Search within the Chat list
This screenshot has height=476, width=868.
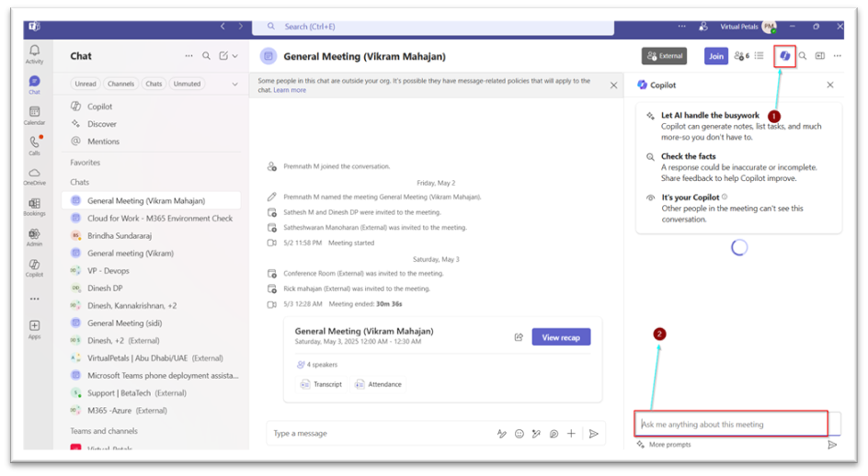[206, 56]
